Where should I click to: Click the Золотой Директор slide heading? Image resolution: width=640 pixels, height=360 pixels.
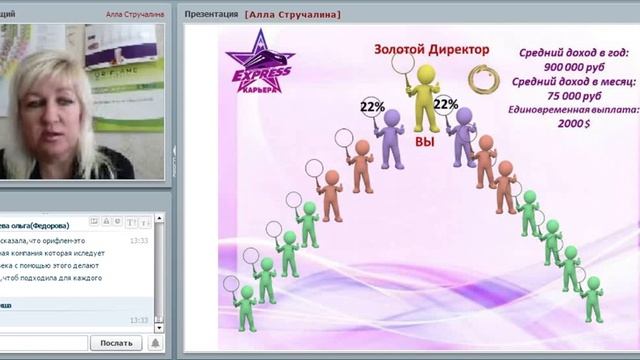click(432, 49)
